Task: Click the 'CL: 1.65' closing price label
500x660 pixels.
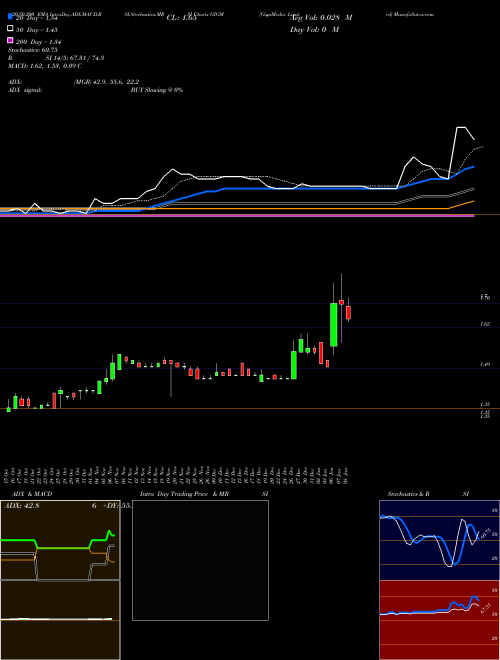Action: tap(182, 18)
